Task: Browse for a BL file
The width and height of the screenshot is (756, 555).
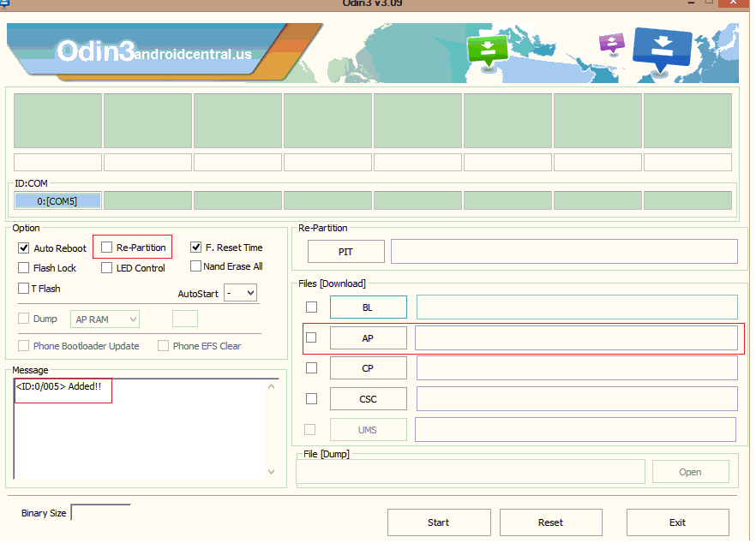Action: 369,307
